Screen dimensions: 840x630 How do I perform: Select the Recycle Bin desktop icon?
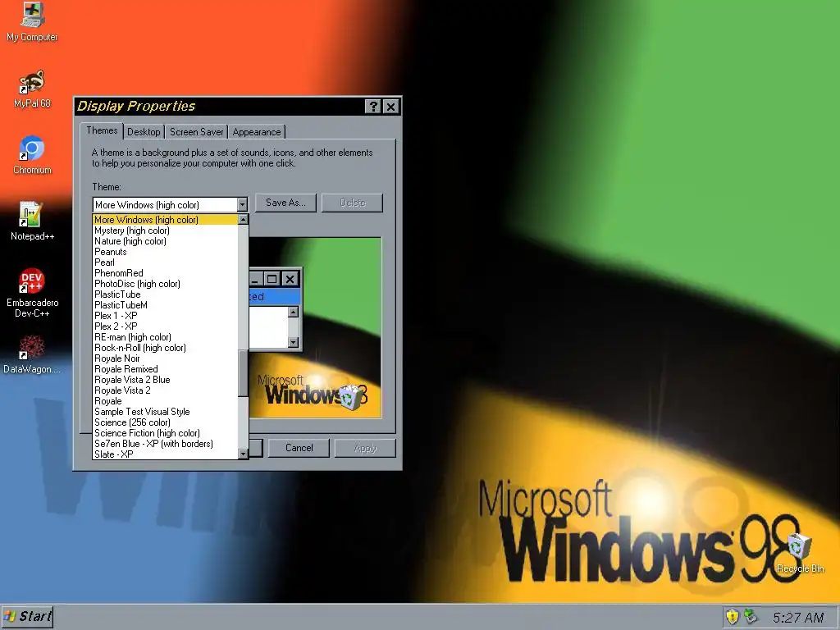[x=800, y=554]
